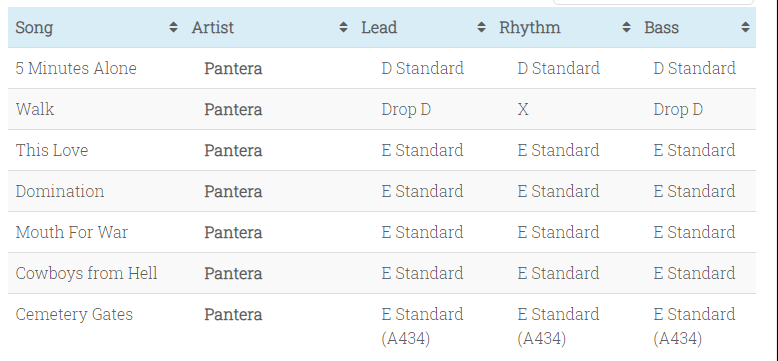This screenshot has width=778, height=361.
Task: Follow Pantera link in Cemetery Gates row
Action: [233, 314]
